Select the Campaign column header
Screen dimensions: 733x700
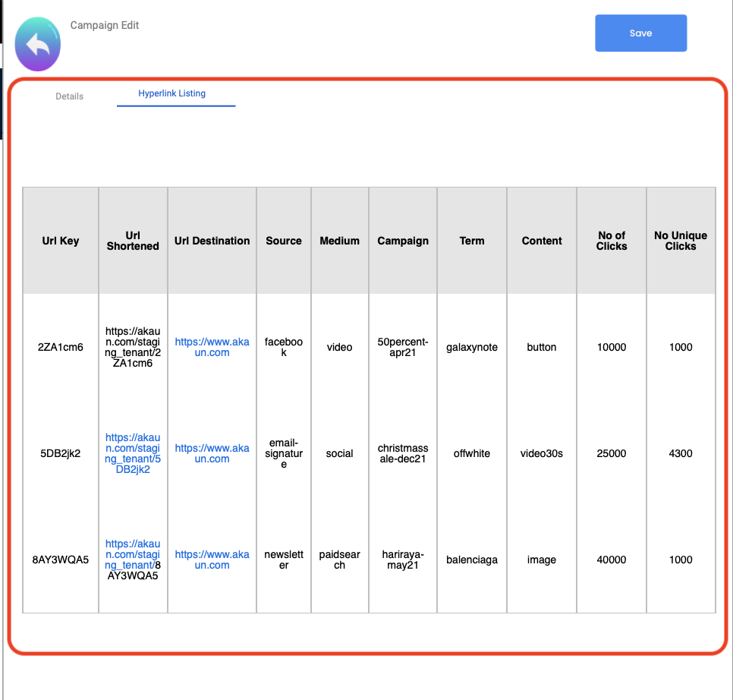click(403, 241)
